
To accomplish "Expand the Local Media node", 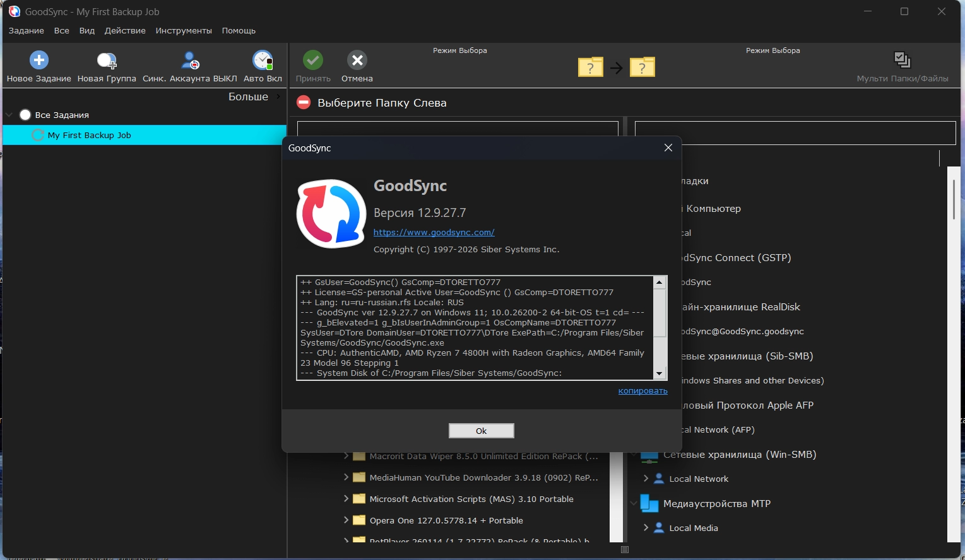I will click(x=646, y=528).
